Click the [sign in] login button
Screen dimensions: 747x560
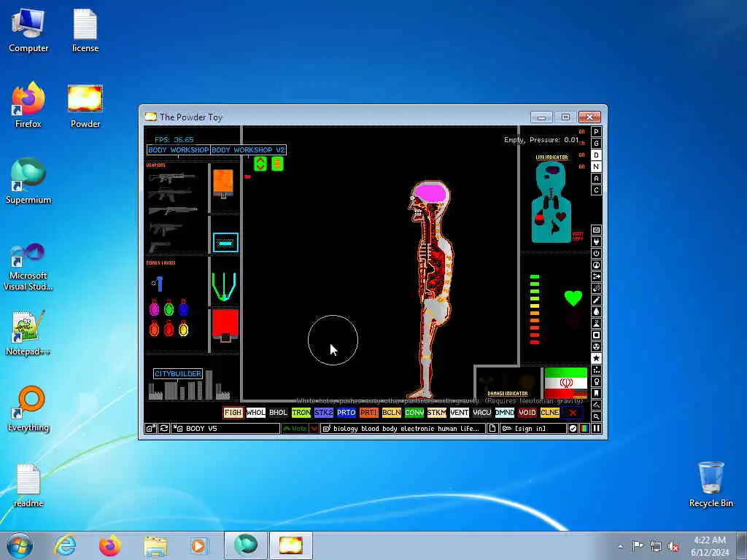point(533,429)
